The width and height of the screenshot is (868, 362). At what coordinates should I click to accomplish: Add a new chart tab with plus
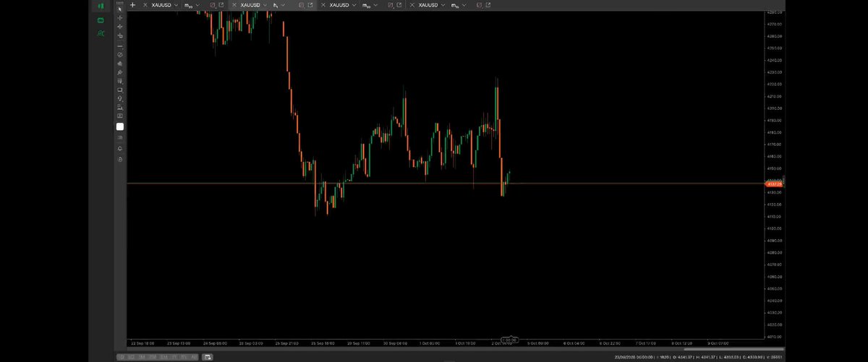pyautogui.click(x=133, y=5)
